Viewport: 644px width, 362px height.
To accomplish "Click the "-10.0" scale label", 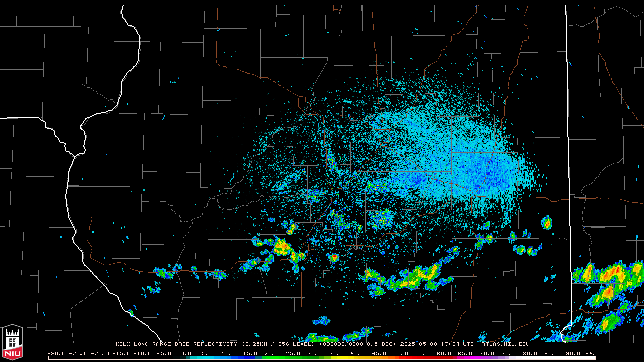I will click(x=143, y=354).
